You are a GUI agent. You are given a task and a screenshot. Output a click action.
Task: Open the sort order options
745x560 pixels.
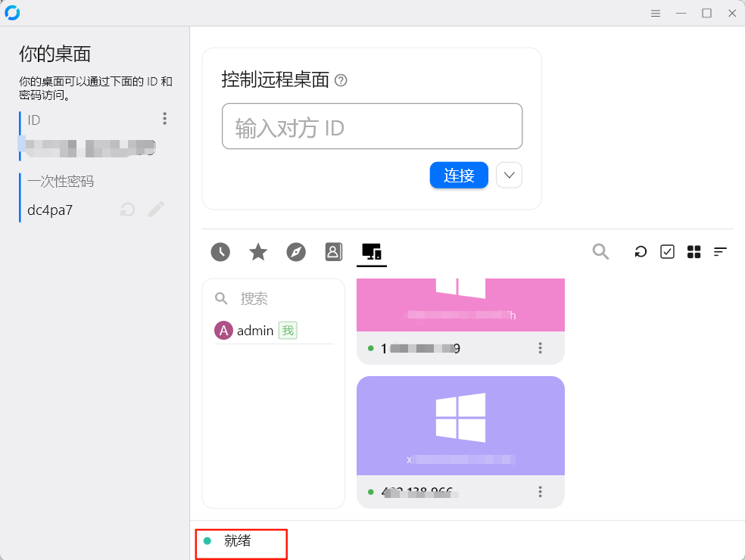[x=720, y=252]
